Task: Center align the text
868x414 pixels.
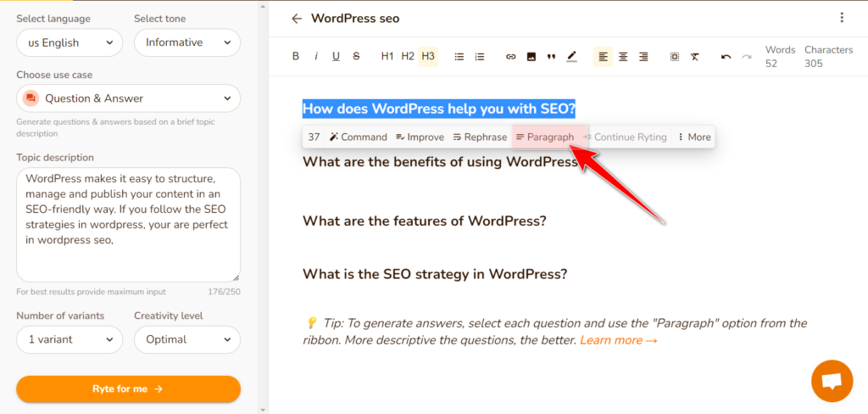Action: [x=623, y=57]
